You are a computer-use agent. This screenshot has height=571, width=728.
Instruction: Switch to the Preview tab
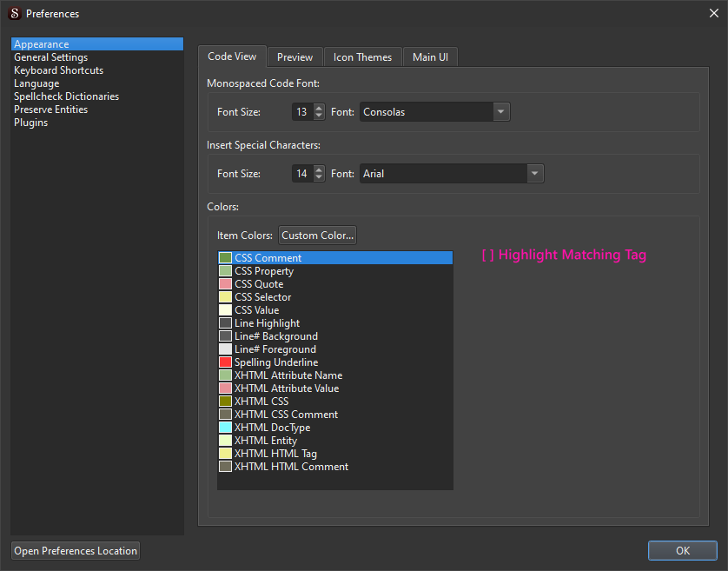coord(295,57)
